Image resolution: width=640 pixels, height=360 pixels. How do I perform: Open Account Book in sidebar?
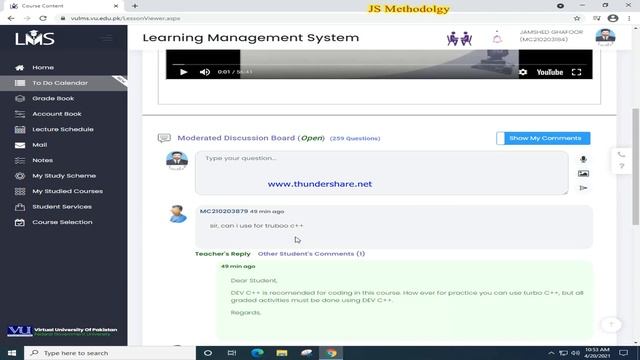point(57,114)
